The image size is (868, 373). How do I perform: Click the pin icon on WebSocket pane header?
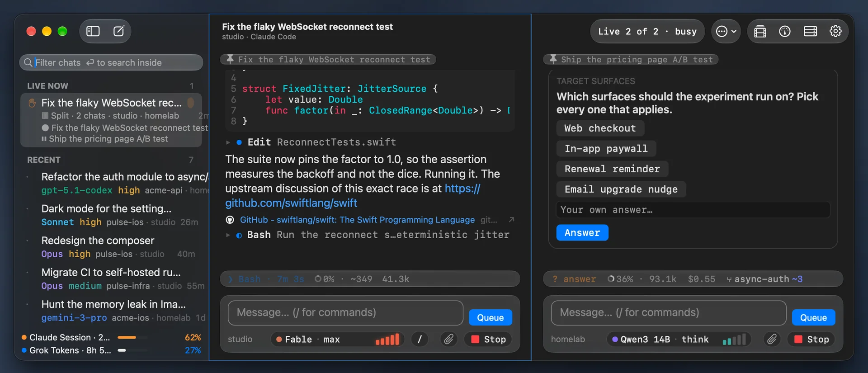tap(230, 59)
